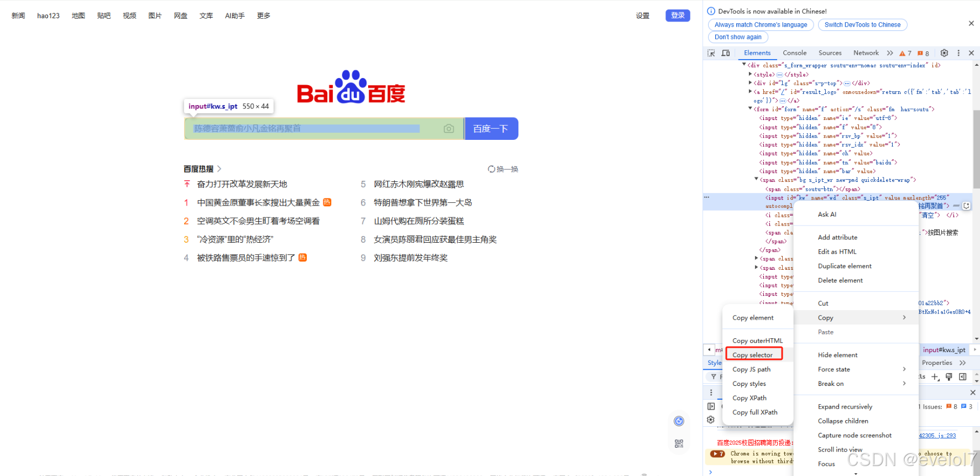
Task: Show more Styles pane tabs chevron
Action: click(963, 363)
